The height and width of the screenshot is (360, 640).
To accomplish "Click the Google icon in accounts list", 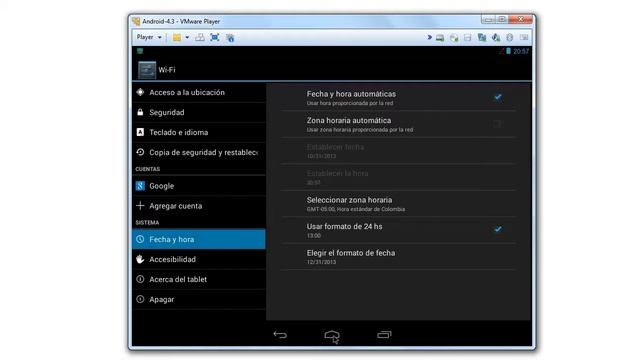I will click(140, 186).
